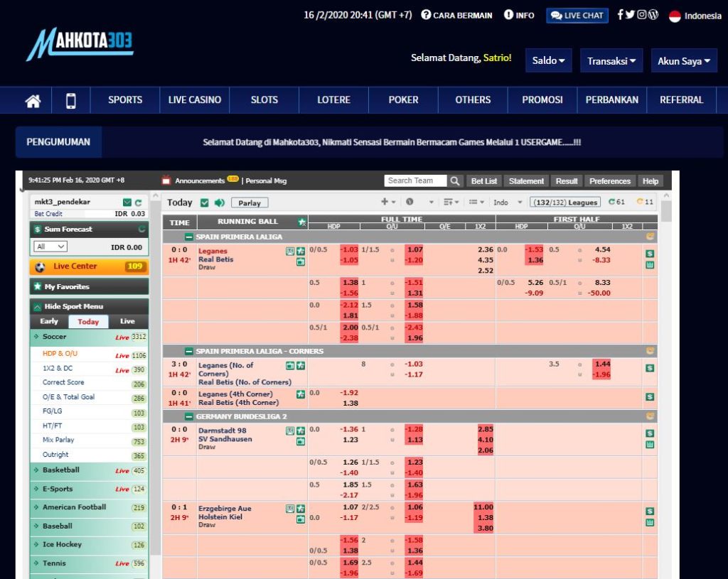Open the Facebook social link

(620, 15)
